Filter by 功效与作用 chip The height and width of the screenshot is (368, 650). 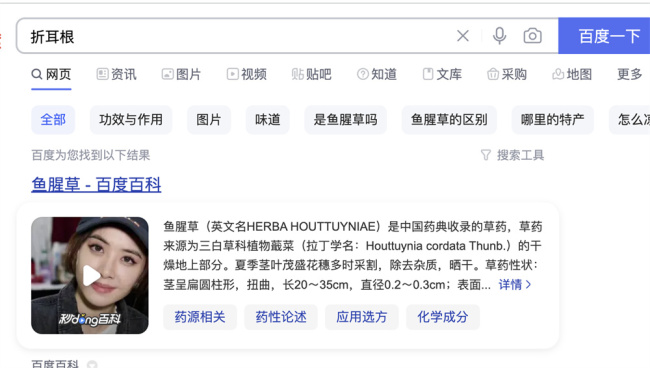(x=131, y=120)
